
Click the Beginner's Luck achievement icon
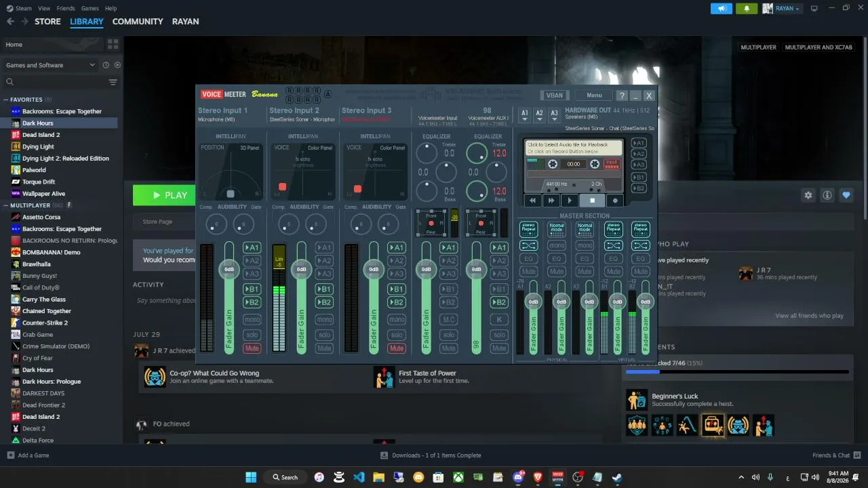637,400
